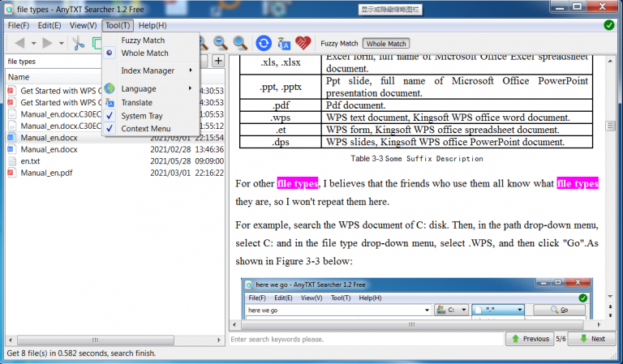The width and height of the screenshot is (623, 364).
Task: Click the file list horizontal scrollbar
Action: coord(114,340)
